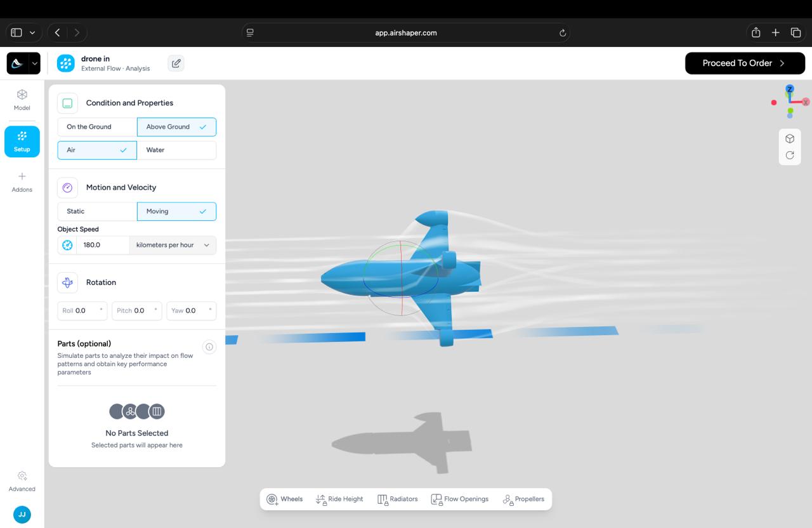
Task: Open the Model section in sidebar
Action: (x=22, y=100)
